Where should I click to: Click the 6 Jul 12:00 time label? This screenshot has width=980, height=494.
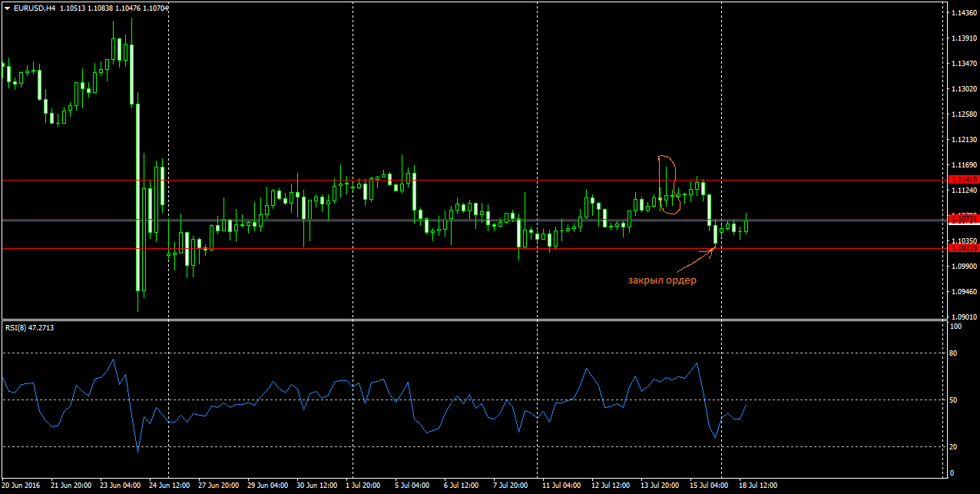click(x=463, y=486)
